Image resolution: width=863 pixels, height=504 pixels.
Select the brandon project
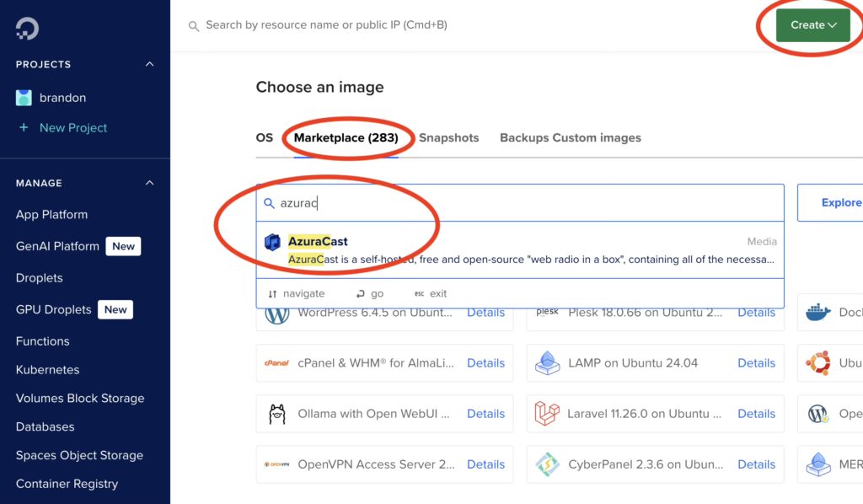point(62,98)
